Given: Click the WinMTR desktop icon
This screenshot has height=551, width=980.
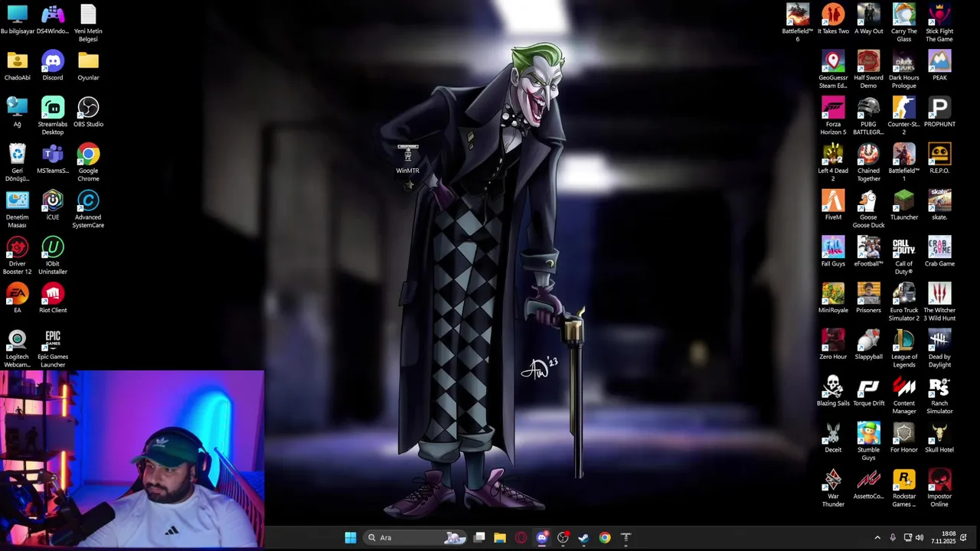Looking at the screenshot, I should [x=407, y=159].
